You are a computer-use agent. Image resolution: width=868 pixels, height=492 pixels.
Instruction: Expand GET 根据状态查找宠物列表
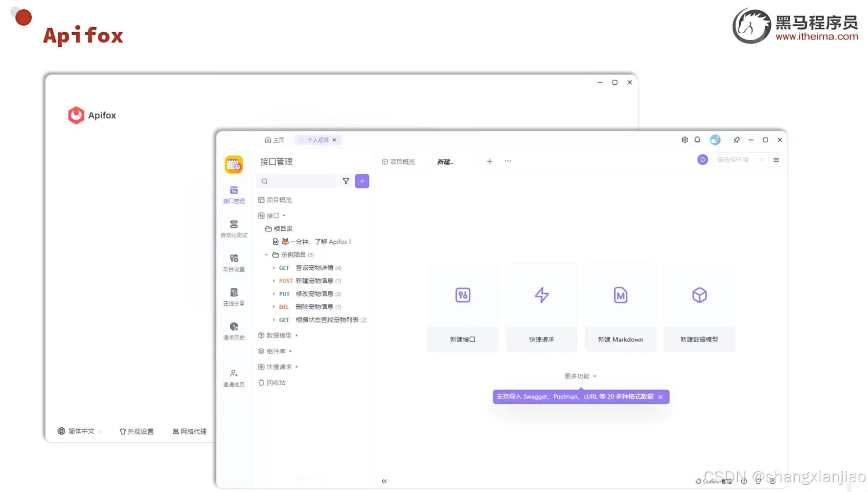pos(274,320)
